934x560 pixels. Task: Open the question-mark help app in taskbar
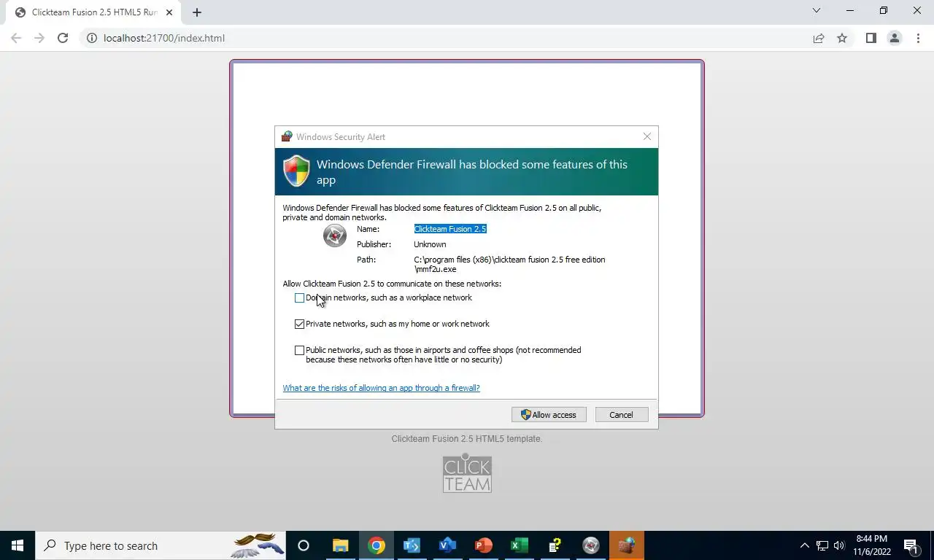point(555,545)
